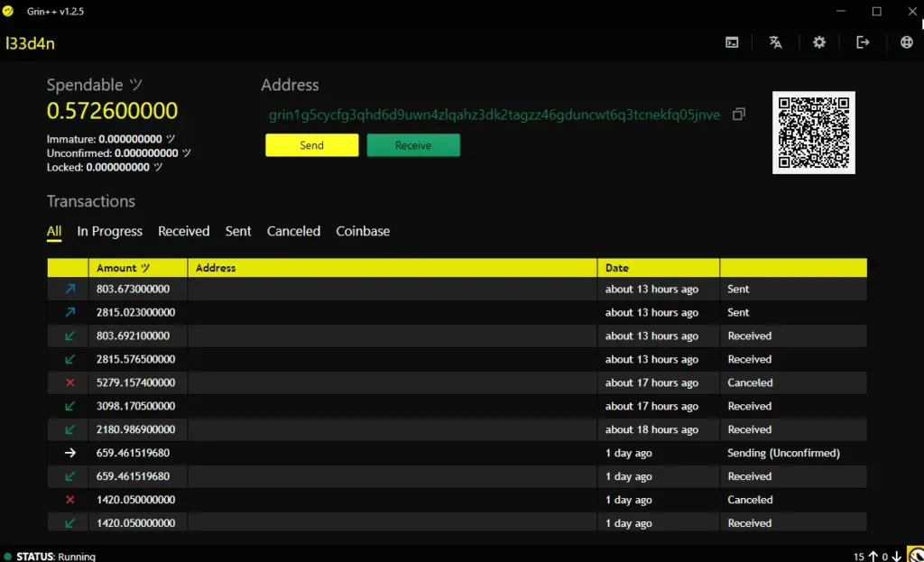The width and height of the screenshot is (924, 562).
Task: Click the amount 5279.157400000
Action: tap(135, 382)
